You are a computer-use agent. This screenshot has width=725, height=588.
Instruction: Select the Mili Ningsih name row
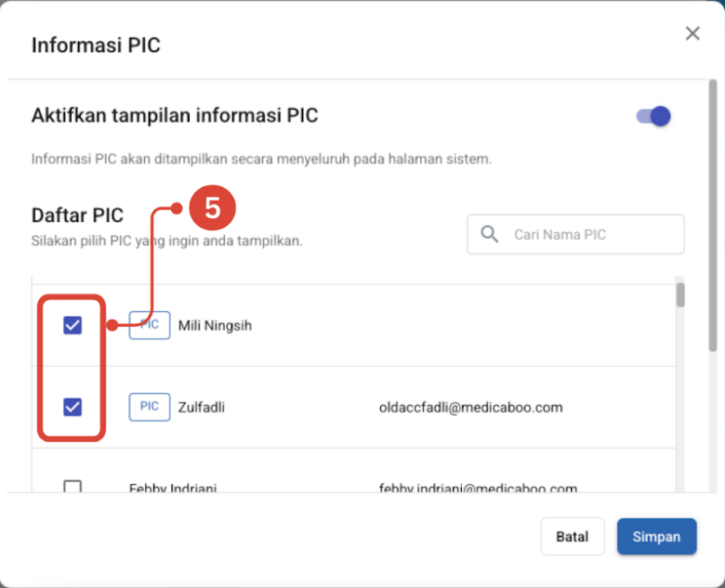coord(215,326)
